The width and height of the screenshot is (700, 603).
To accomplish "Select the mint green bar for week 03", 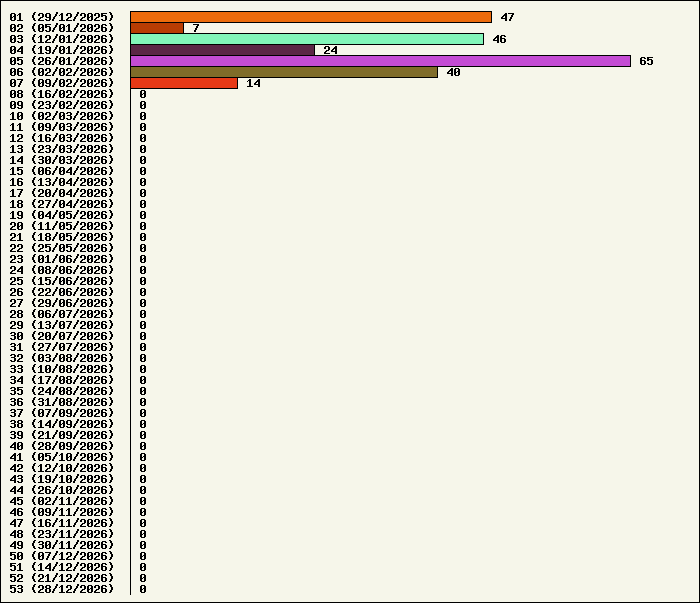I will 307,39.
